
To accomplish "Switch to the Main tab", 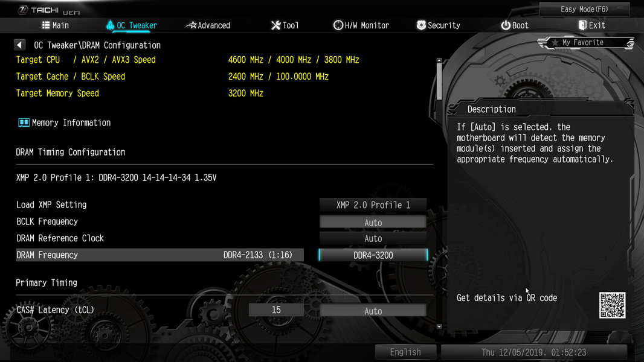I will 56,25.
